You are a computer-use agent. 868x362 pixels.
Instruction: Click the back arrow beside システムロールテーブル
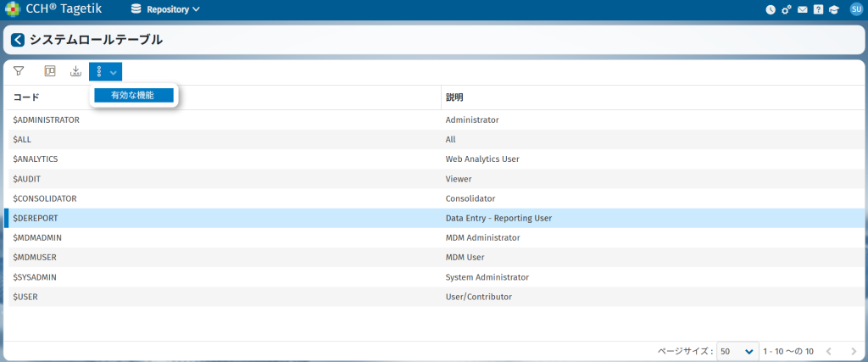click(x=18, y=40)
